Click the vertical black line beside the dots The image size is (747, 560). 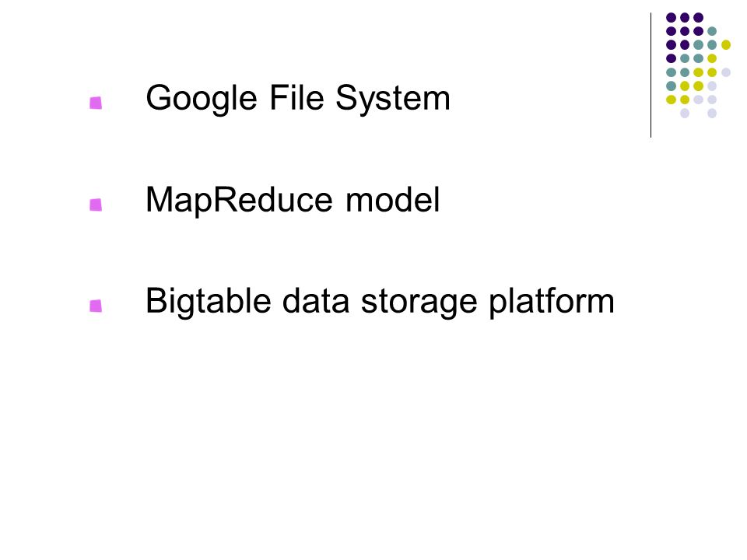tap(651, 75)
